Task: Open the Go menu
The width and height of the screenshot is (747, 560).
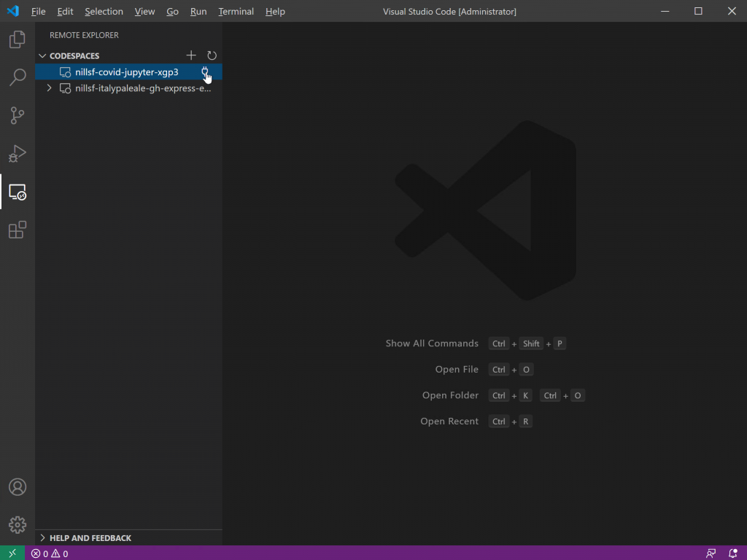Action: tap(172, 12)
